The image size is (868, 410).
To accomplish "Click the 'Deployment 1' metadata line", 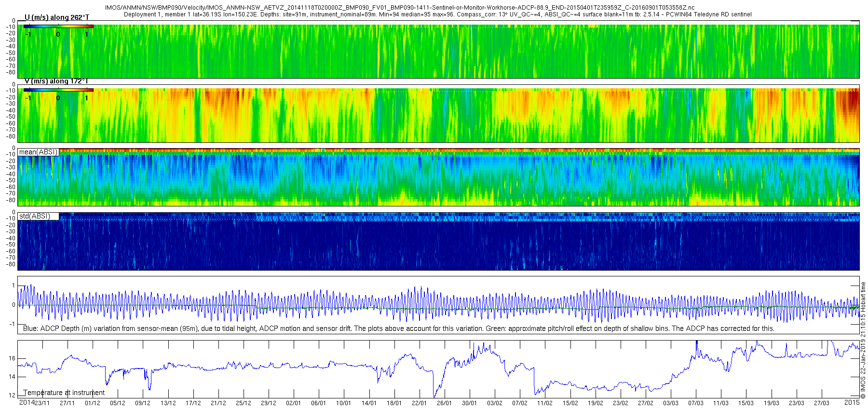I will [438, 14].
